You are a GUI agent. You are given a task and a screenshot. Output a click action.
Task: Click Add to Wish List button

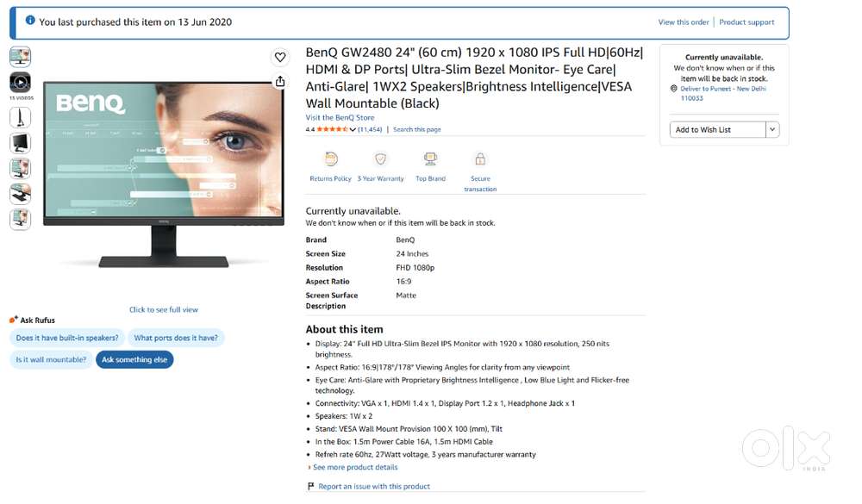pos(717,130)
